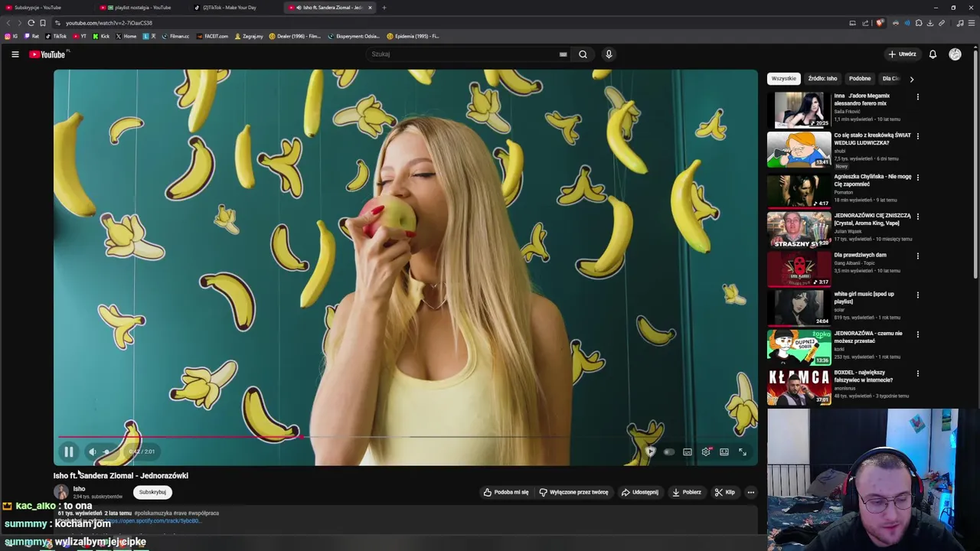Open Dla prawdziwych dam video title
980x551 pixels.
(860, 255)
